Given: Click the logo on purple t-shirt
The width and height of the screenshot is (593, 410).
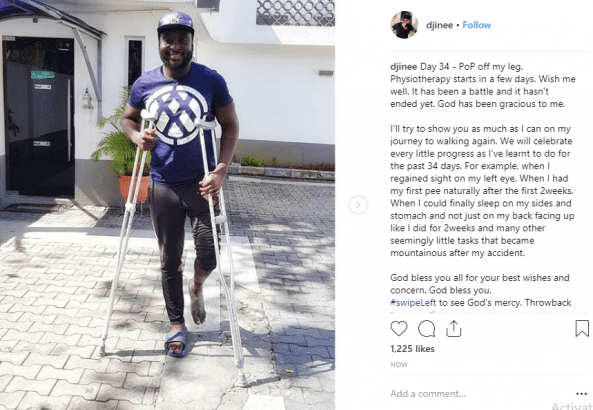Looking at the screenshot, I should click(176, 114).
